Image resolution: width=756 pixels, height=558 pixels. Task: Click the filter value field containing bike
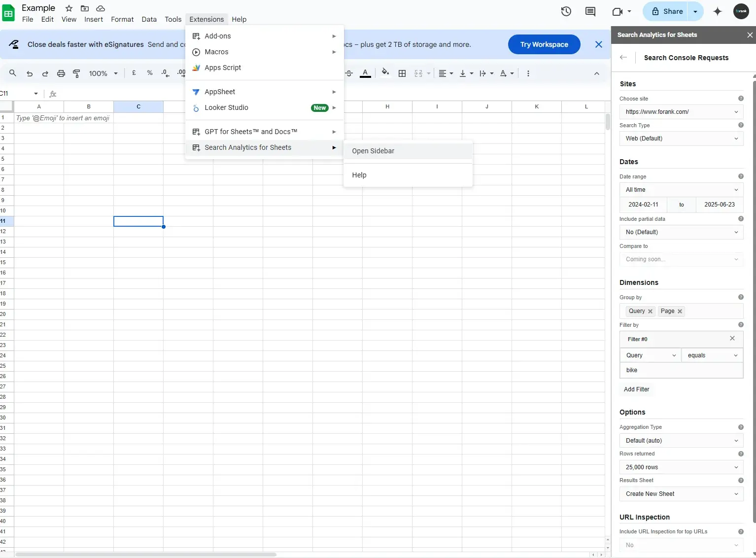tap(681, 370)
